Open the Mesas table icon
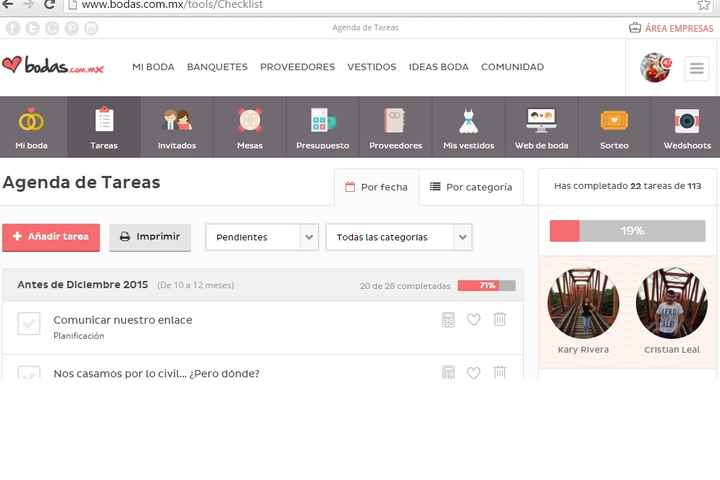720x480 pixels. coord(250,120)
